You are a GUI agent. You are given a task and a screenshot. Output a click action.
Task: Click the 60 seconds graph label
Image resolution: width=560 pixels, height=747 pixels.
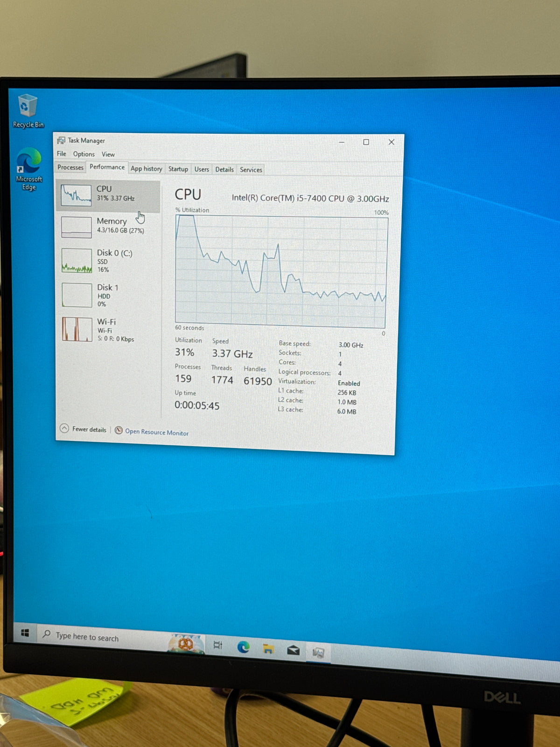[189, 328]
